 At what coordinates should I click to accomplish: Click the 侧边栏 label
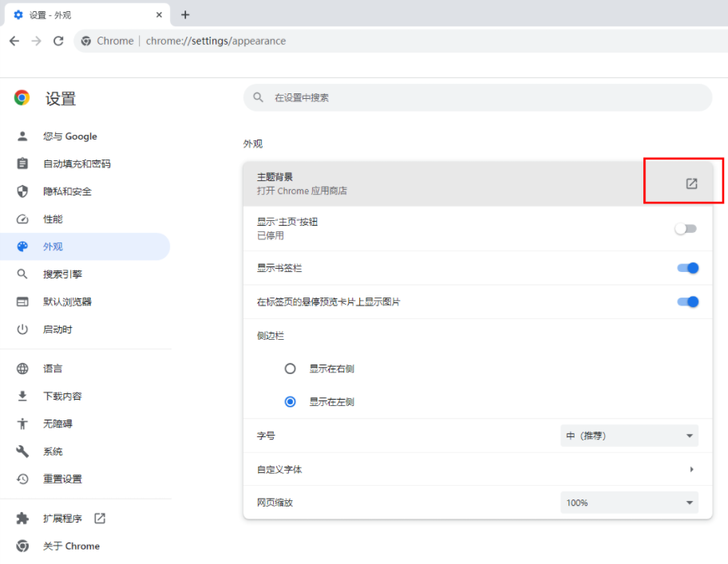(271, 336)
